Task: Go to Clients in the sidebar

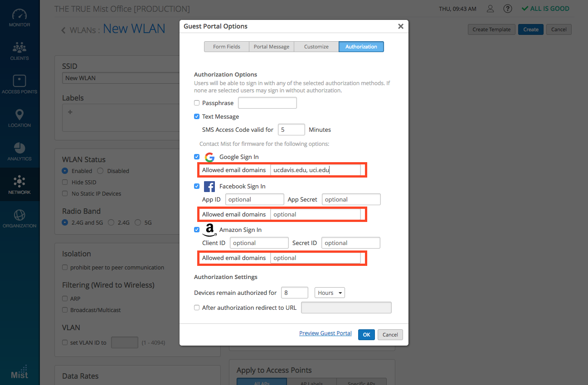Action: (19, 51)
